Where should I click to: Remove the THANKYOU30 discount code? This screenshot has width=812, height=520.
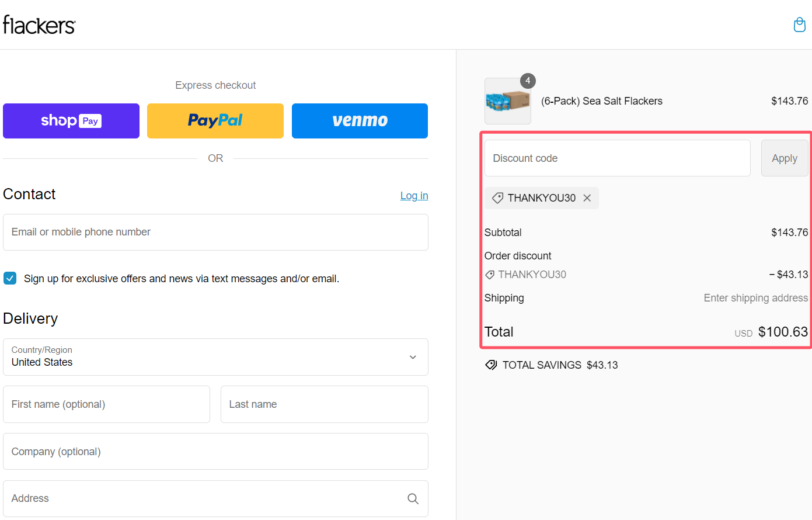point(587,198)
